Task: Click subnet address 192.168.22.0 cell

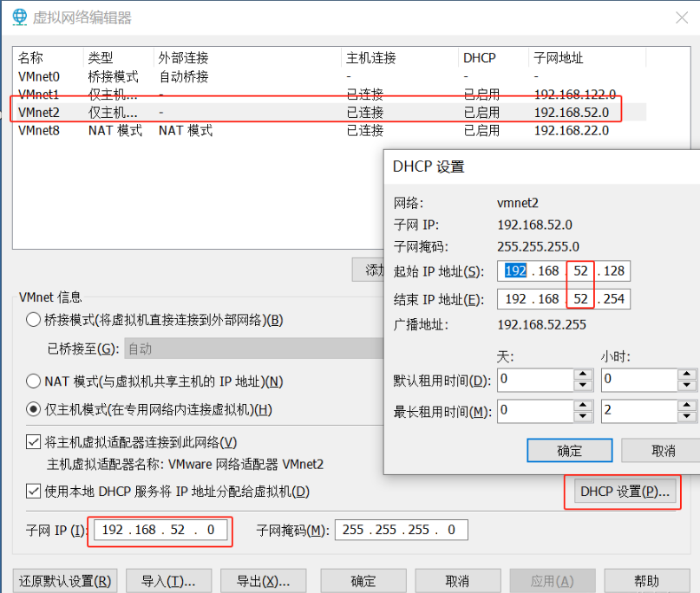Action: click(x=572, y=130)
